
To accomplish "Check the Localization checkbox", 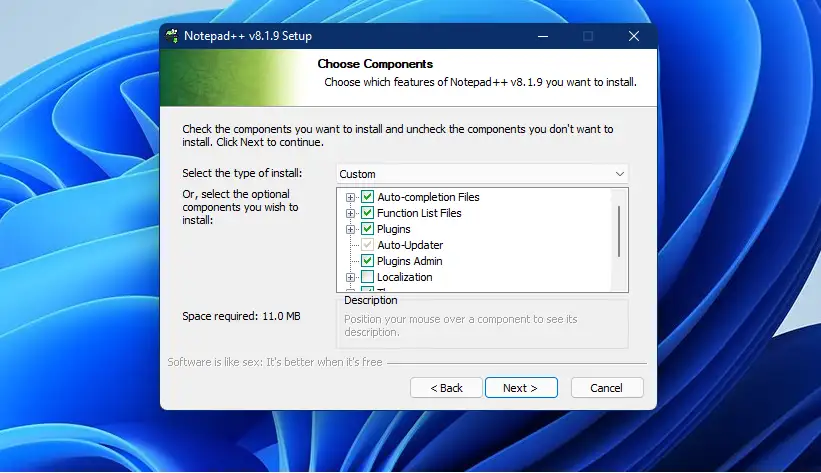I will pyautogui.click(x=367, y=277).
